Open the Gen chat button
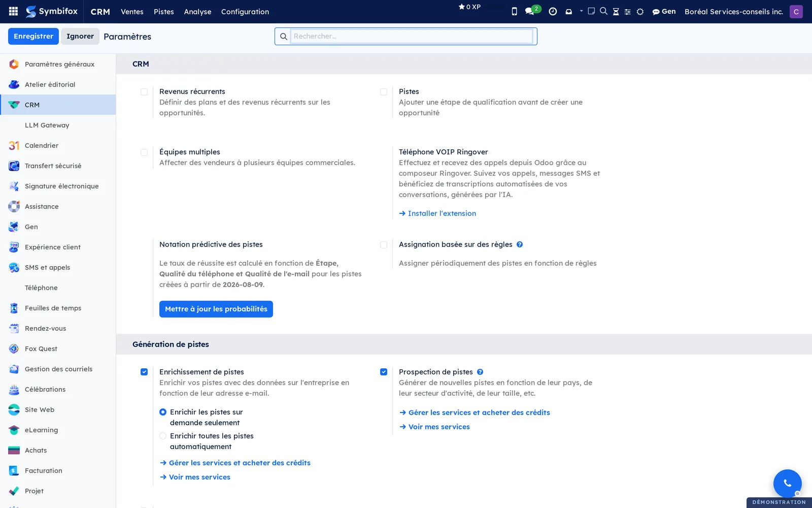 (664, 11)
